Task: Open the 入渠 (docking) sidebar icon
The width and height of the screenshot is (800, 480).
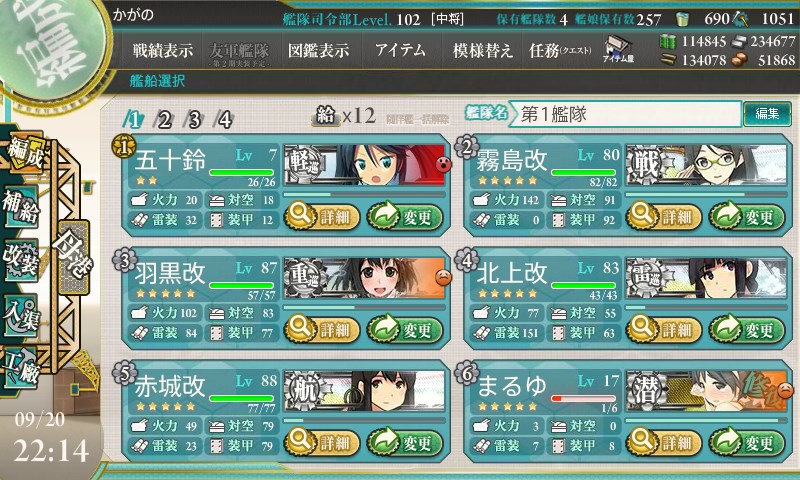Action: pyautogui.click(x=21, y=315)
